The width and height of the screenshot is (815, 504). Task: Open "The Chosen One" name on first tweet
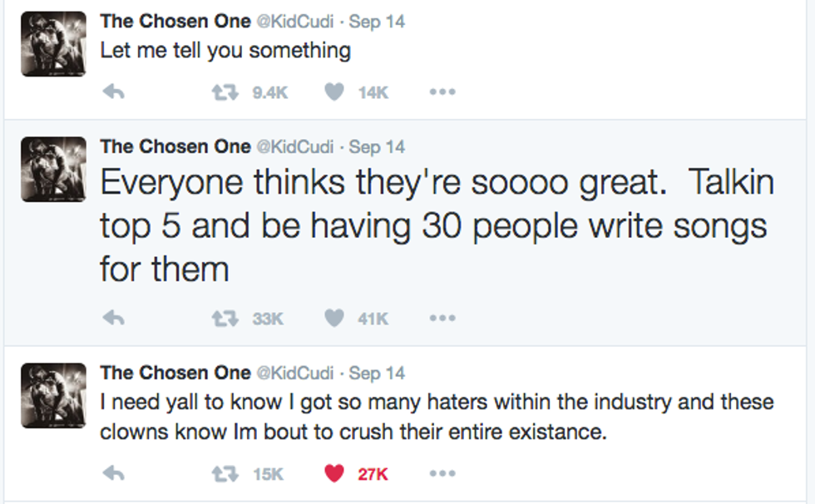click(175, 22)
